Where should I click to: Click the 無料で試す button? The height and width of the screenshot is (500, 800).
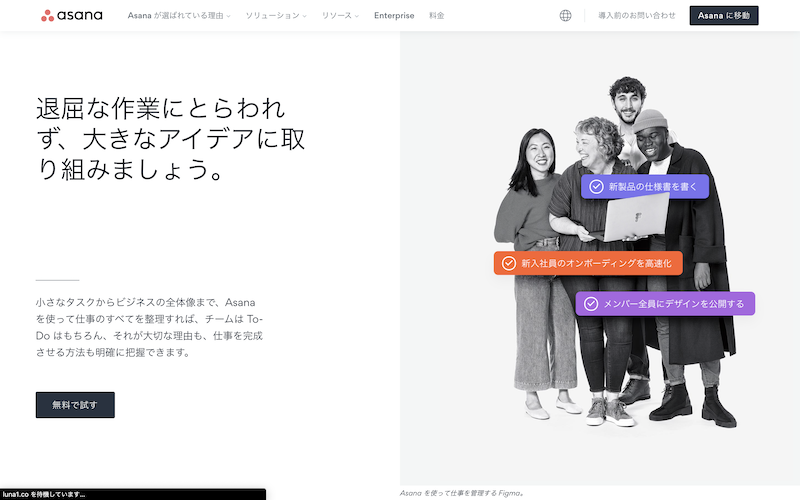(75, 405)
